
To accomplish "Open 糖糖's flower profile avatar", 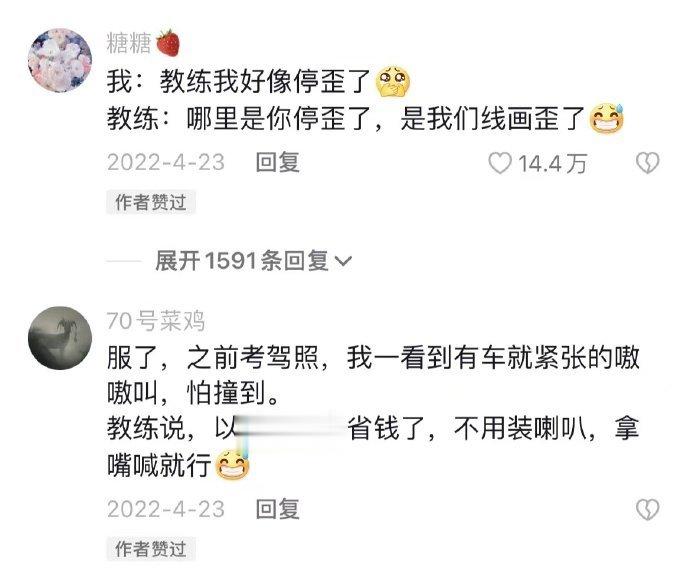I will 60,60.
